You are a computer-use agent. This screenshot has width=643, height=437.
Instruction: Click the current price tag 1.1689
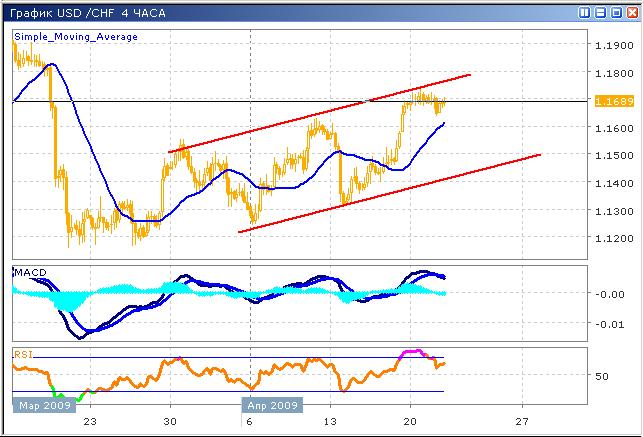(611, 101)
